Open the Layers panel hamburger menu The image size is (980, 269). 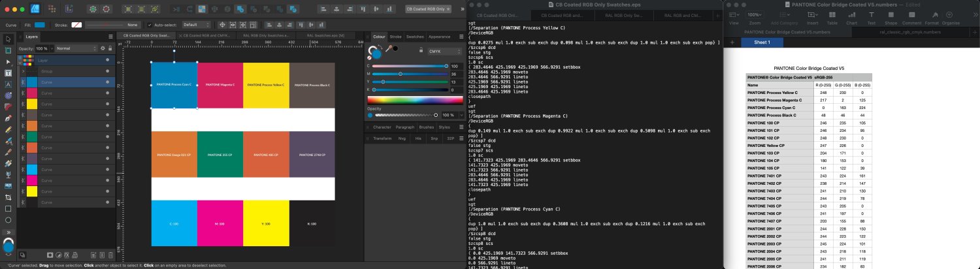pos(110,37)
